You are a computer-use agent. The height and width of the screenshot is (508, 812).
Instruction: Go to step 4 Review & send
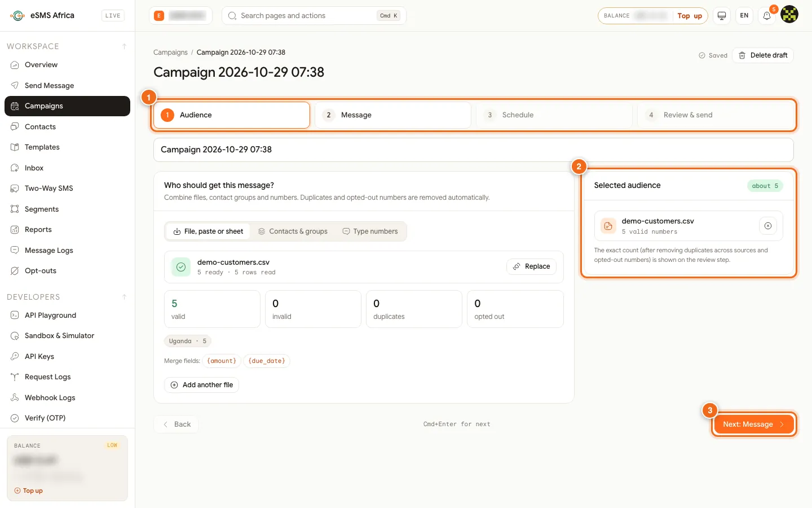(x=715, y=115)
